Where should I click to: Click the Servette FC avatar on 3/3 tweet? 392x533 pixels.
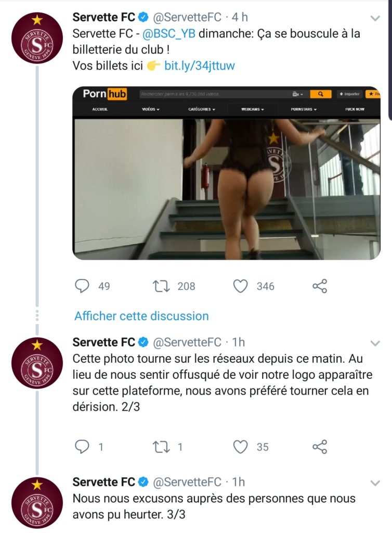[37, 502]
